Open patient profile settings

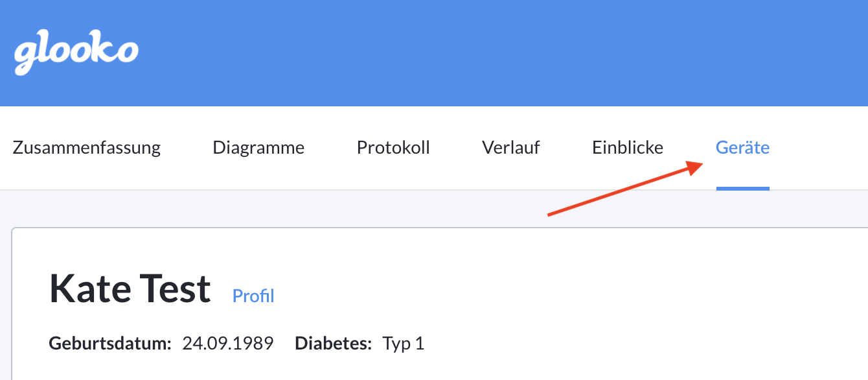pyautogui.click(x=253, y=296)
